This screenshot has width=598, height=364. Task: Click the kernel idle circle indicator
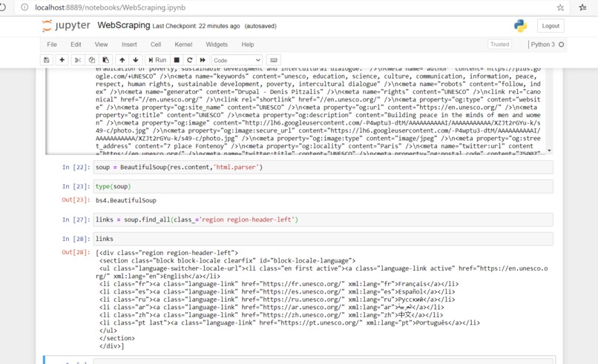pyautogui.click(x=561, y=44)
